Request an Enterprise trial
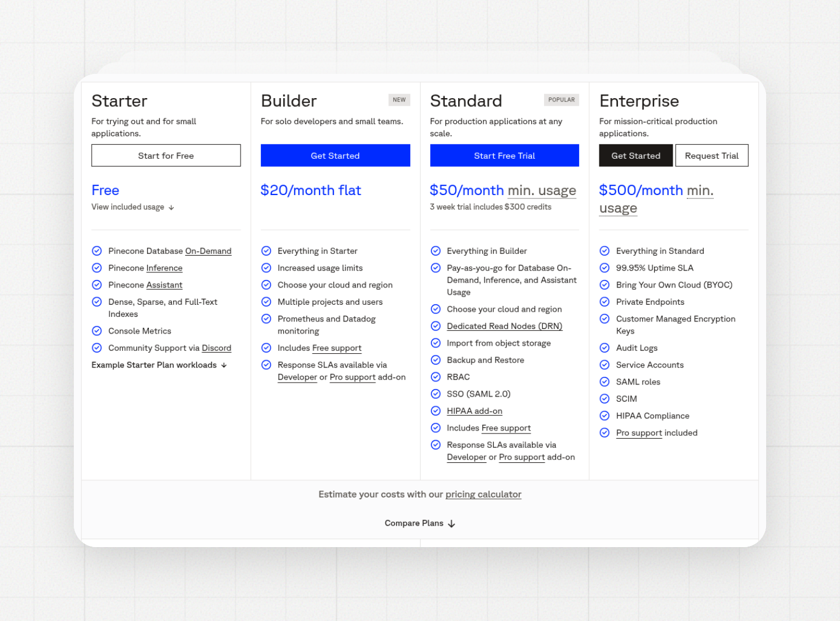Screen dimensions: 840x621 [712, 155]
